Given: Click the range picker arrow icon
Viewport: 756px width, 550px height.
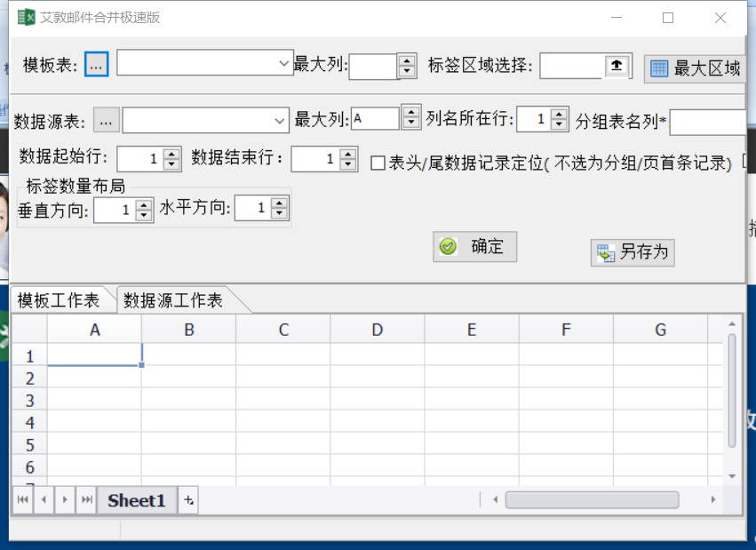Looking at the screenshot, I should (617, 65).
